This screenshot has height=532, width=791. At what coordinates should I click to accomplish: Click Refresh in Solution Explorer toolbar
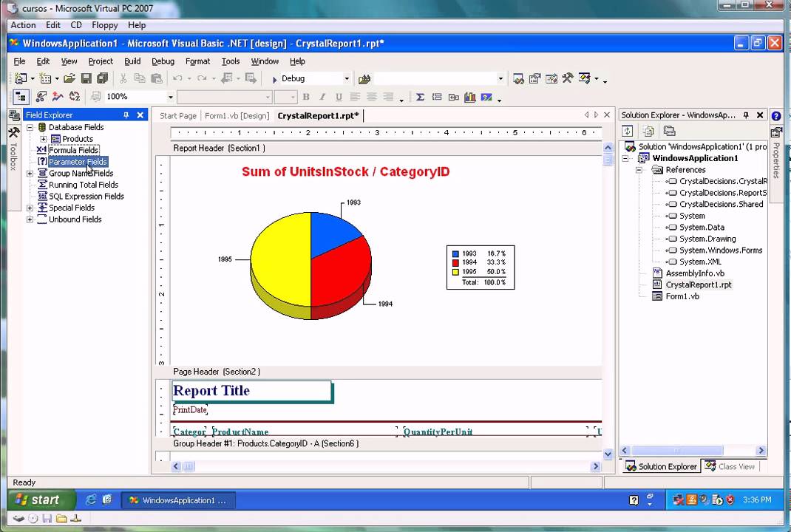click(x=627, y=131)
